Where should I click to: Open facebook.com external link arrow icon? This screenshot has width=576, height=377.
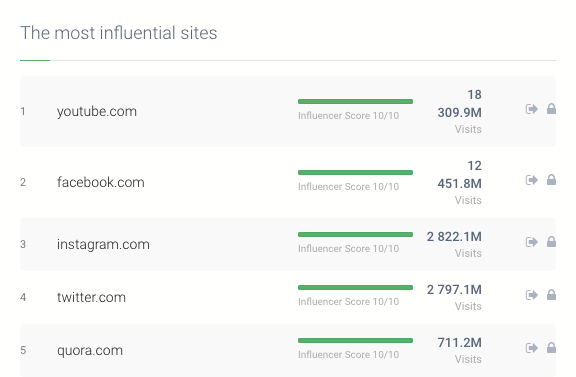(532, 180)
